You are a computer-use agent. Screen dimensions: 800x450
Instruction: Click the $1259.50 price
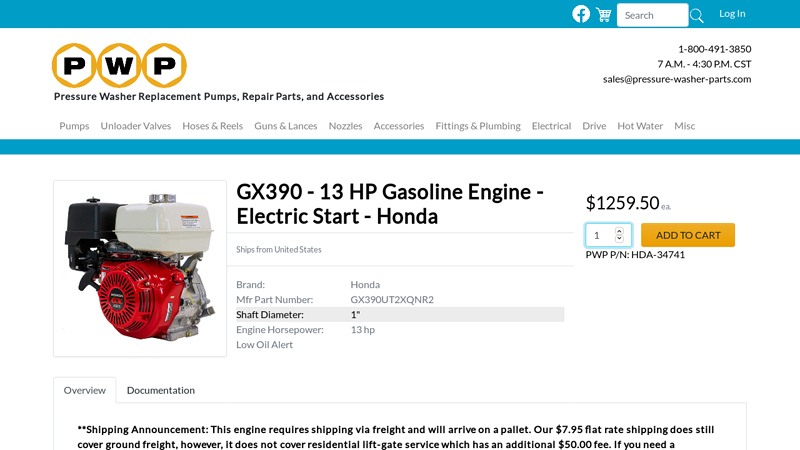[x=622, y=203]
